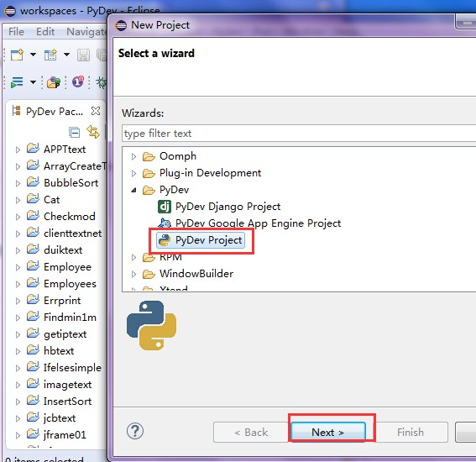Click the Eclipse icon in workspaces title bar
Viewport: 476px width, 462px height.
pos(10,11)
